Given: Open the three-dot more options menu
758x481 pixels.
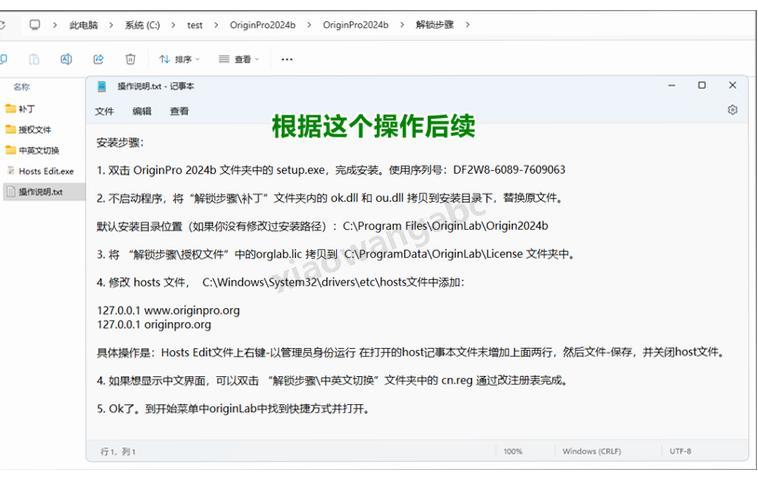Looking at the screenshot, I should [287, 59].
